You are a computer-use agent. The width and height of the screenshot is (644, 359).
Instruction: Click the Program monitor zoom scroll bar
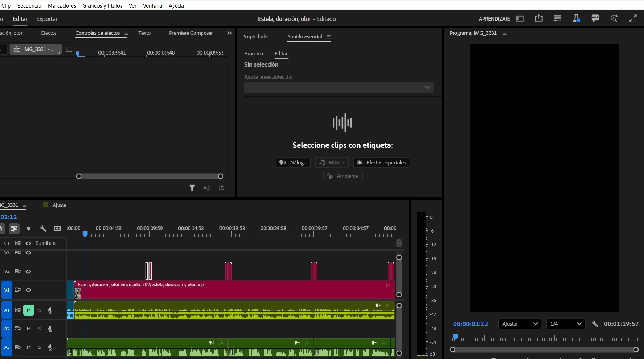click(x=544, y=350)
